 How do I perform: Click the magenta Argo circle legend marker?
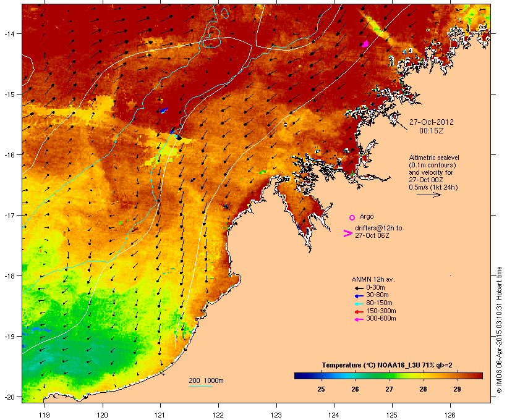click(x=352, y=217)
